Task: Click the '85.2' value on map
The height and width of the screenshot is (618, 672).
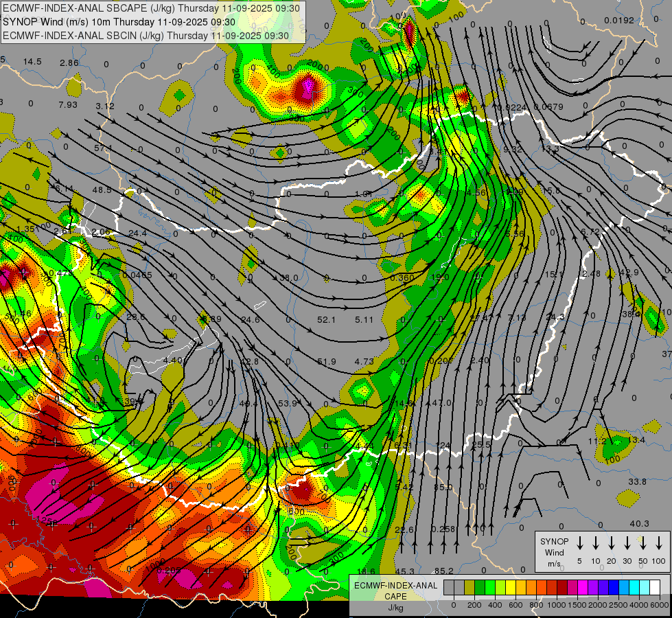Action: 443,571
